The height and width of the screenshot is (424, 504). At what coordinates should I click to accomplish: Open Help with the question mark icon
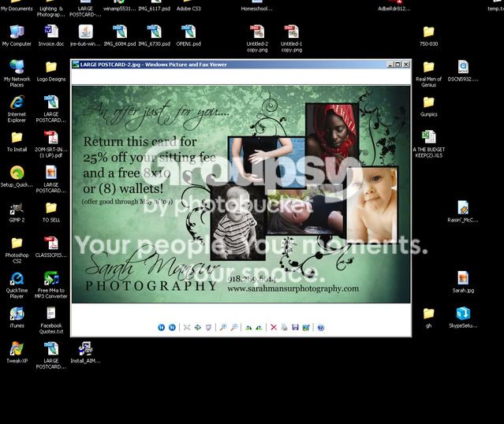point(320,327)
